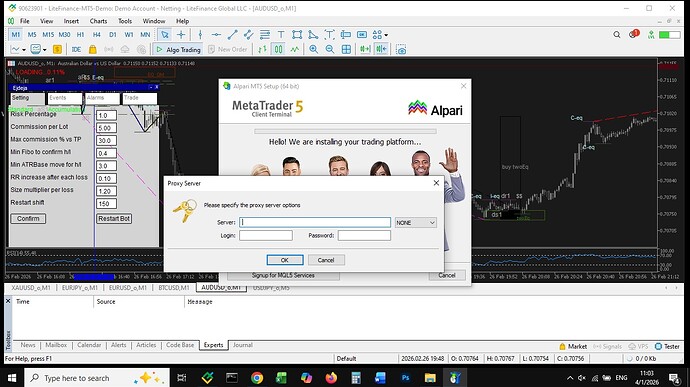This screenshot has height=387, width=690.
Task: Draw an equidistant channel
Action: point(248,34)
